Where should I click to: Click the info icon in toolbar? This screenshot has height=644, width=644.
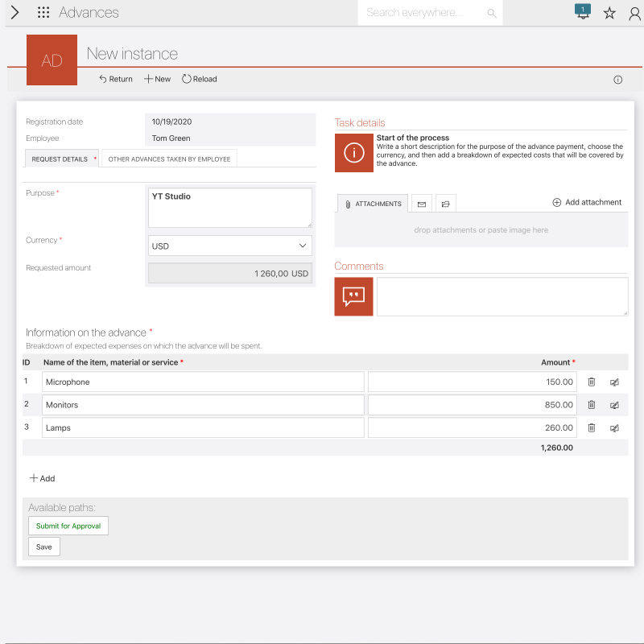(x=618, y=80)
